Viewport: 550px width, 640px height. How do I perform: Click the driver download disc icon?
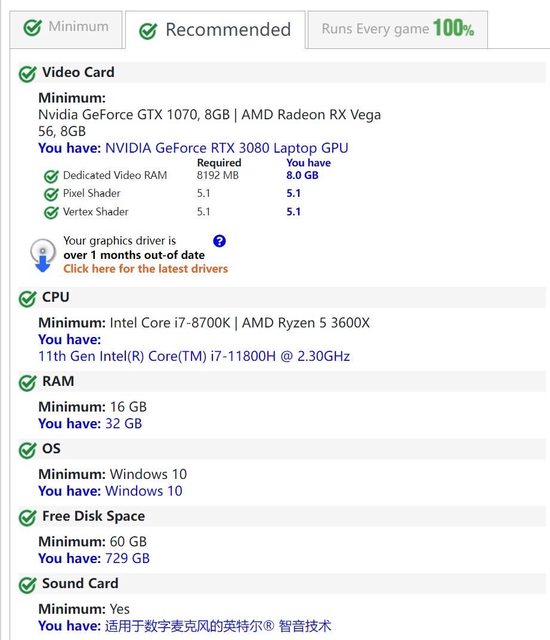[43, 255]
